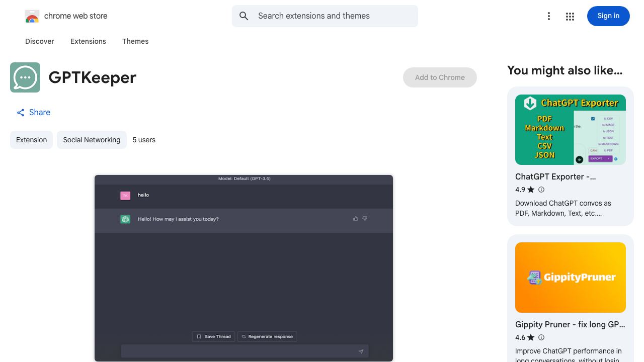Click the You might also like heading
Viewport: 644px width, 362px height.
[565, 70]
